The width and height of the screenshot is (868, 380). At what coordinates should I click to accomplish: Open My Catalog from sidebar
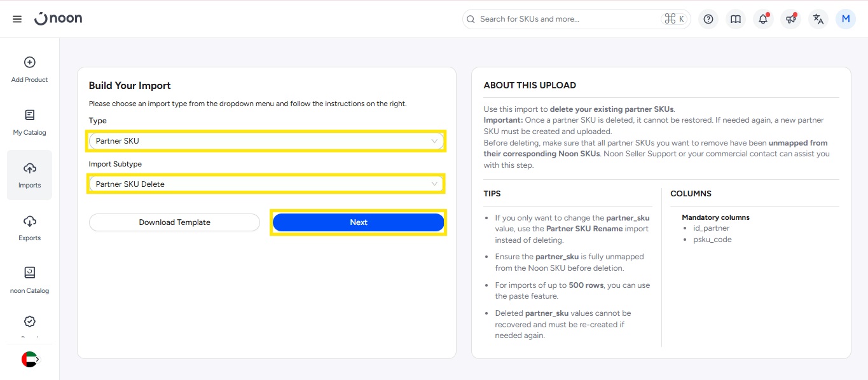coord(29,122)
